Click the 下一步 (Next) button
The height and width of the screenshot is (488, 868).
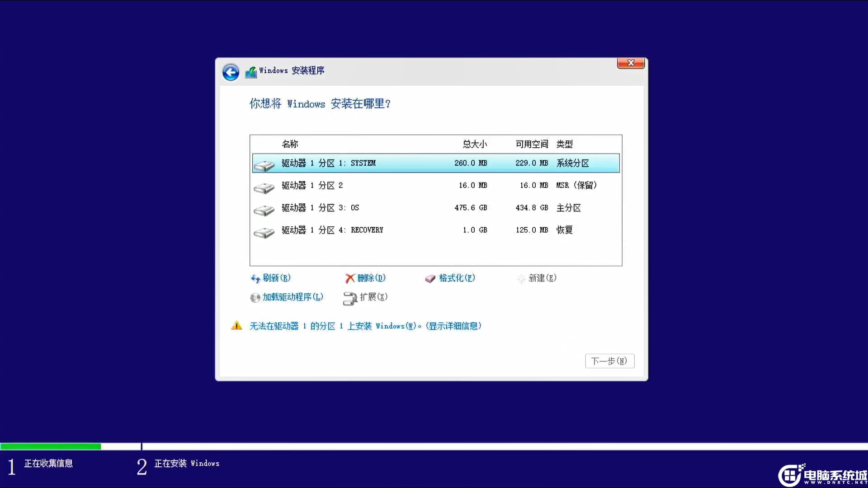pos(609,361)
